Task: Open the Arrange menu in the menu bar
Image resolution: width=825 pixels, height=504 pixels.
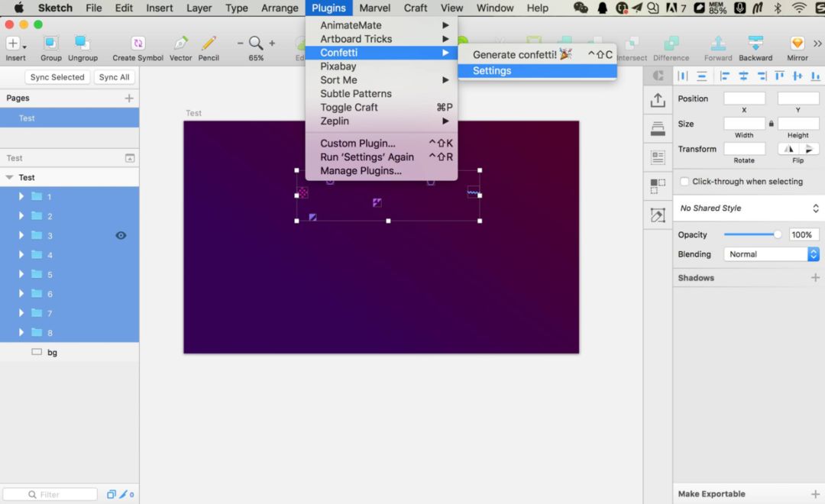Action: click(x=280, y=8)
